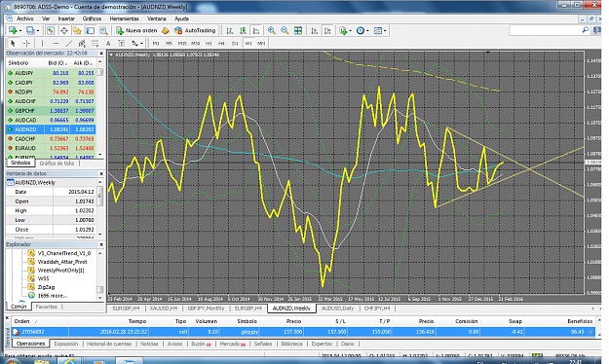609x364 pixels.
Task: Close the gbpjpy sell order with X
Action: (x=590, y=332)
